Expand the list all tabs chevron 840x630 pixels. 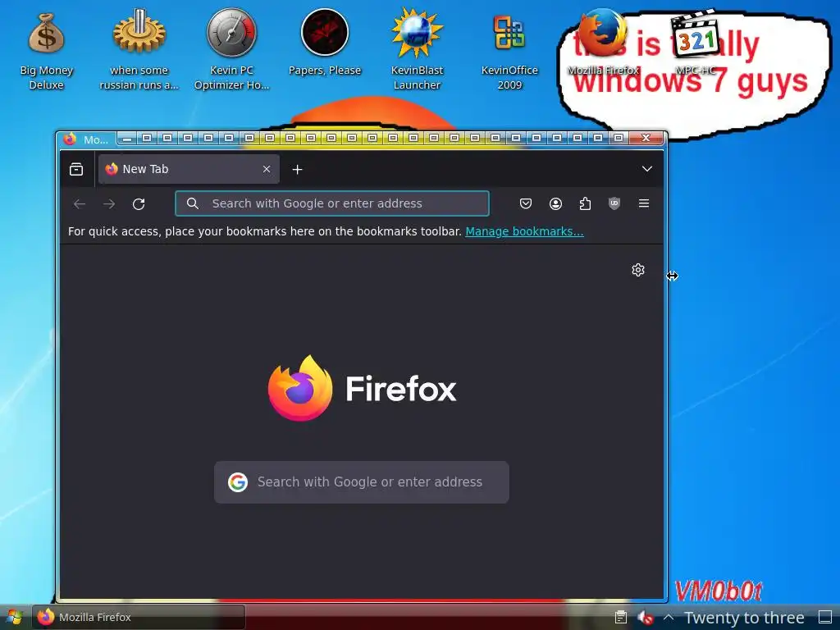click(x=647, y=169)
